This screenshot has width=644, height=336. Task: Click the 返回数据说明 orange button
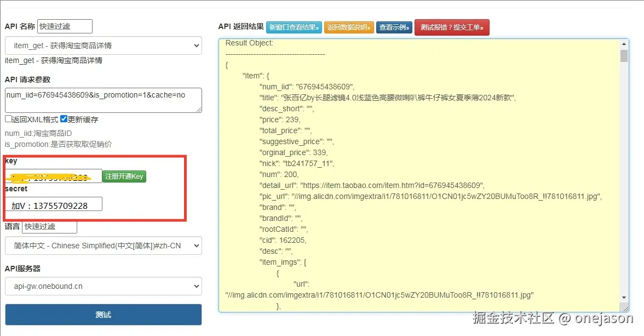[349, 27]
